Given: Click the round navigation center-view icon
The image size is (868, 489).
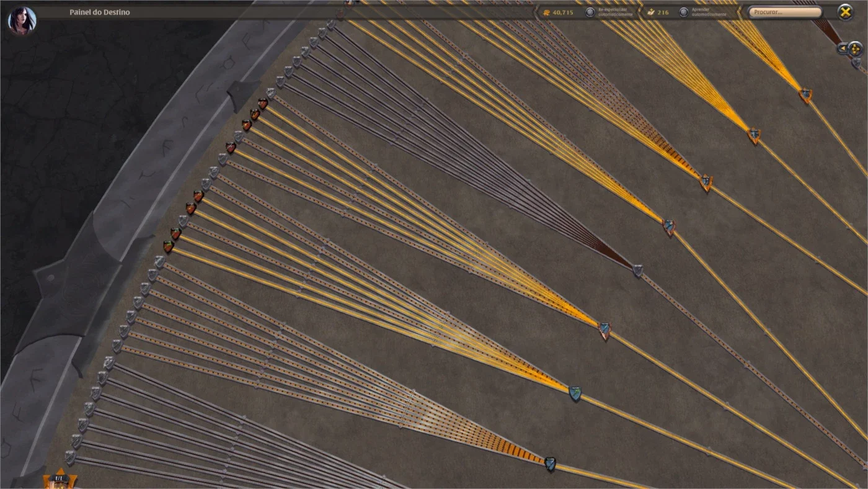Looking at the screenshot, I should 855,48.
